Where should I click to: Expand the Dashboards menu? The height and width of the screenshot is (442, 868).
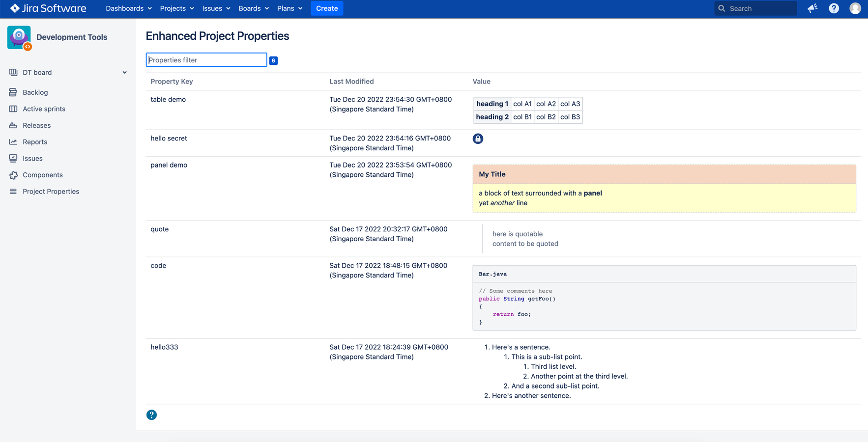tap(129, 8)
